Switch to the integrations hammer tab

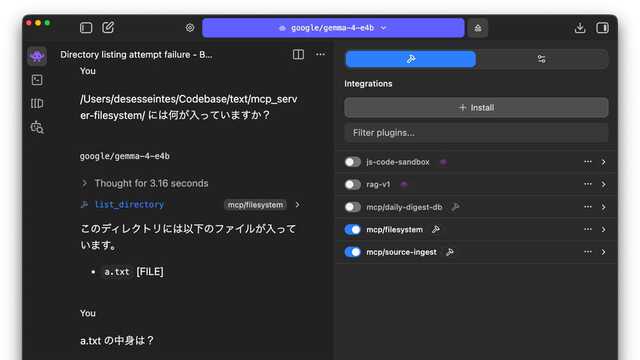point(411,59)
